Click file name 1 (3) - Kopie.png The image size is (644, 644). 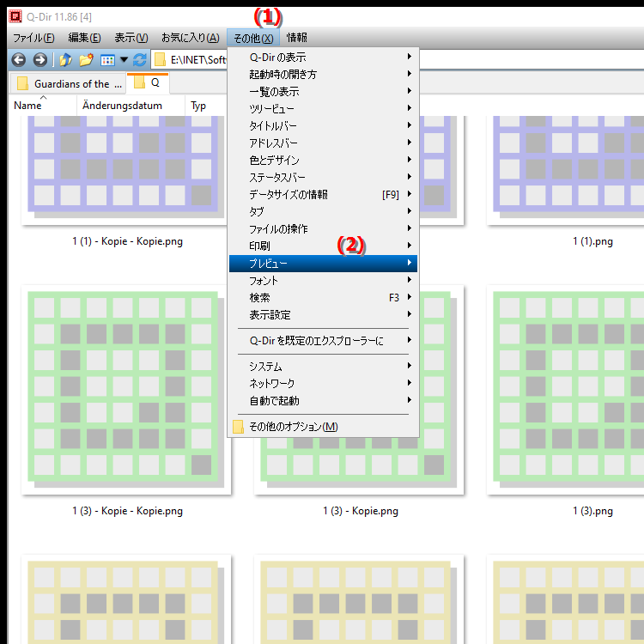pyautogui.click(x=360, y=511)
